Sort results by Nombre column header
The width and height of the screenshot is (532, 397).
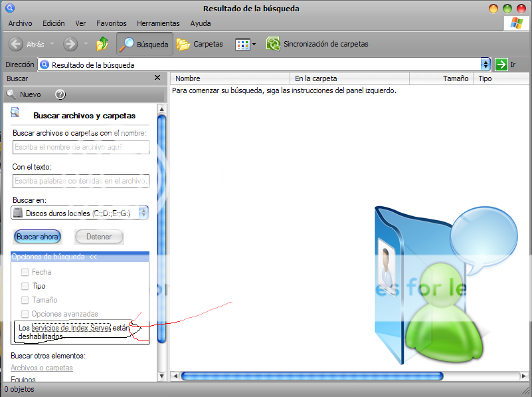pyautogui.click(x=230, y=78)
